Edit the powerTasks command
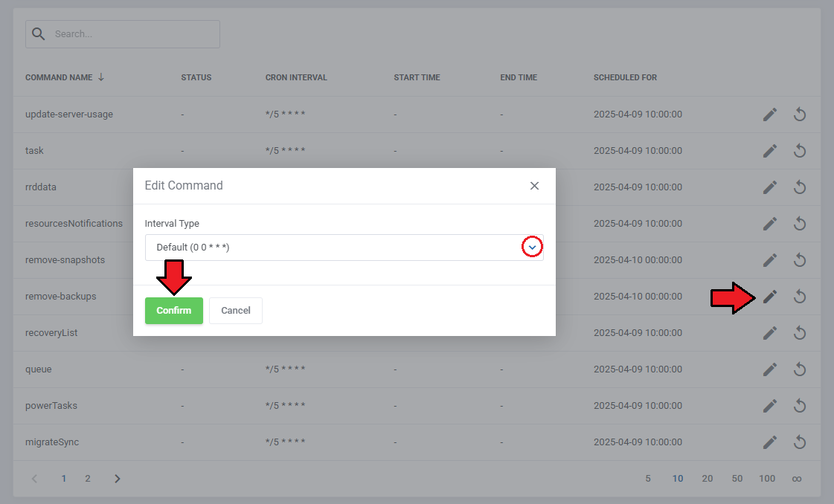Image resolution: width=834 pixels, height=504 pixels. coord(769,406)
